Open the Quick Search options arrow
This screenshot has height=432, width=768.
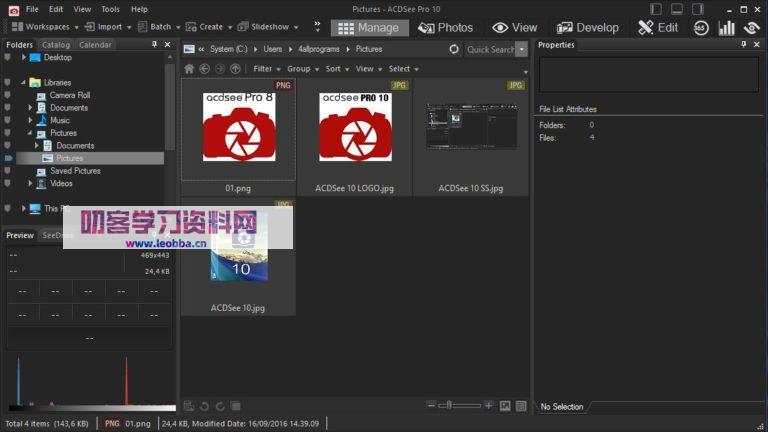(x=522, y=49)
